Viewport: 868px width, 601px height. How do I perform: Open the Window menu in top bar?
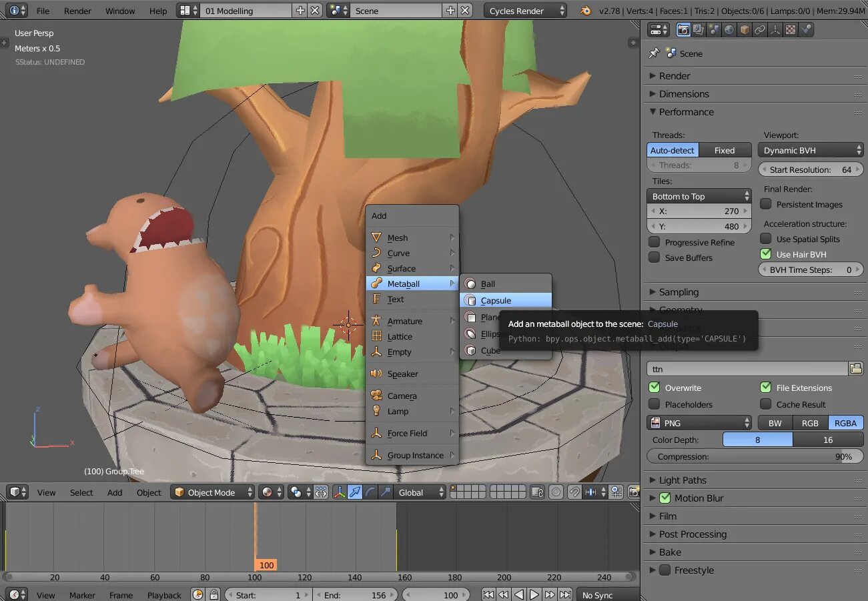pyautogui.click(x=120, y=11)
